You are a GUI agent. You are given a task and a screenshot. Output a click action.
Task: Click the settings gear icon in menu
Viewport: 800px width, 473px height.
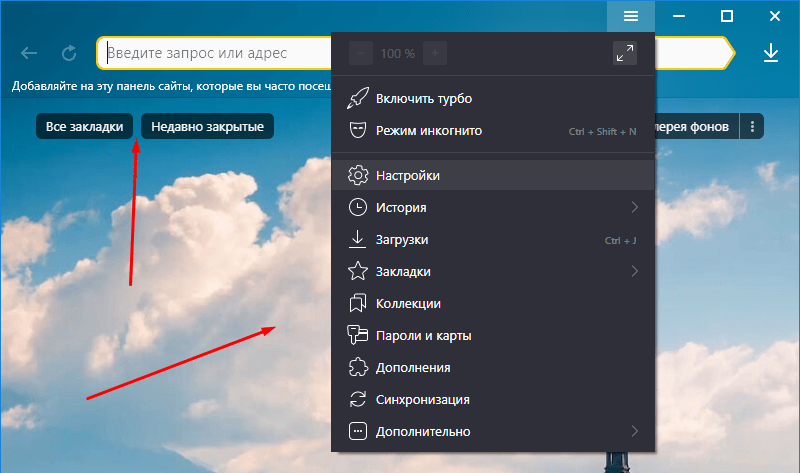358,175
